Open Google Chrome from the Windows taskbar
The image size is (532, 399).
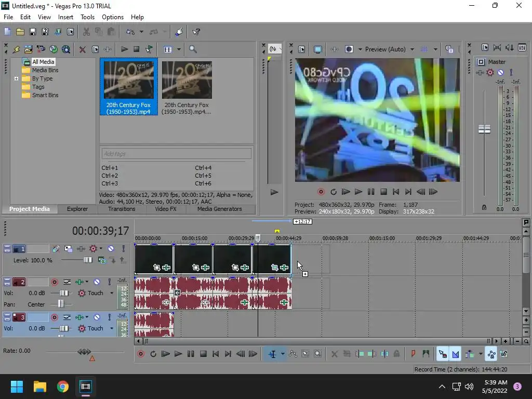[63, 387]
